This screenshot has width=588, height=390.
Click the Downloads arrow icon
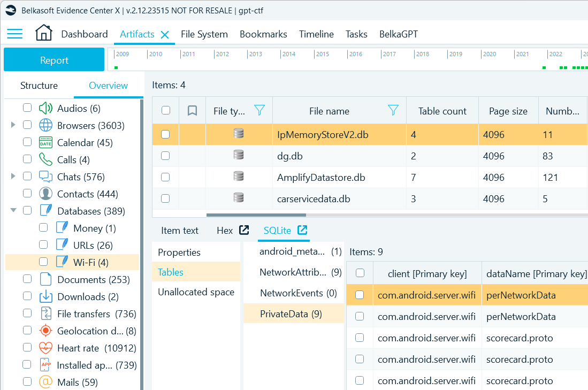[46, 296]
